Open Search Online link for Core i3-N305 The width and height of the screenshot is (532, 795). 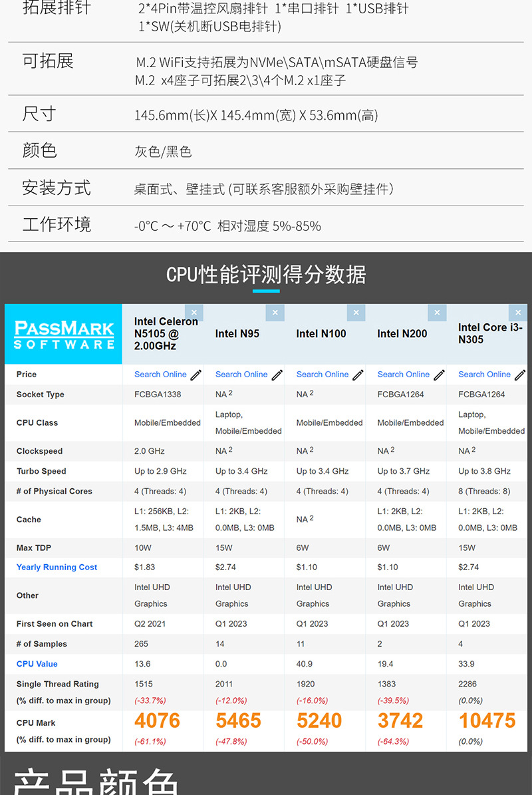484,374
